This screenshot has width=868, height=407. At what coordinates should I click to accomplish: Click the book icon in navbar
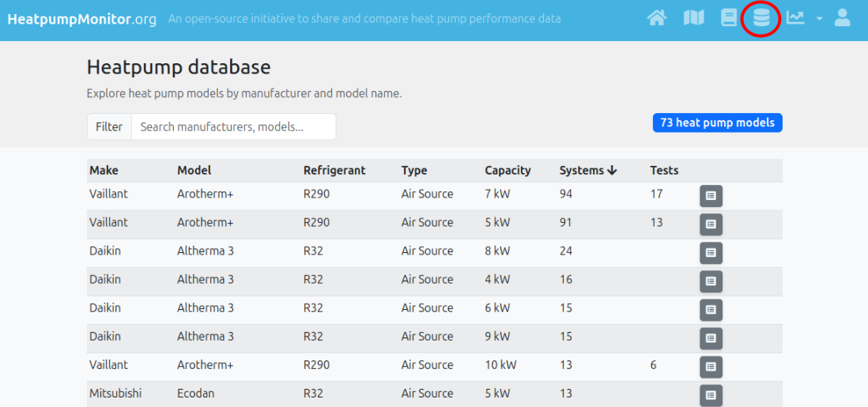(728, 17)
